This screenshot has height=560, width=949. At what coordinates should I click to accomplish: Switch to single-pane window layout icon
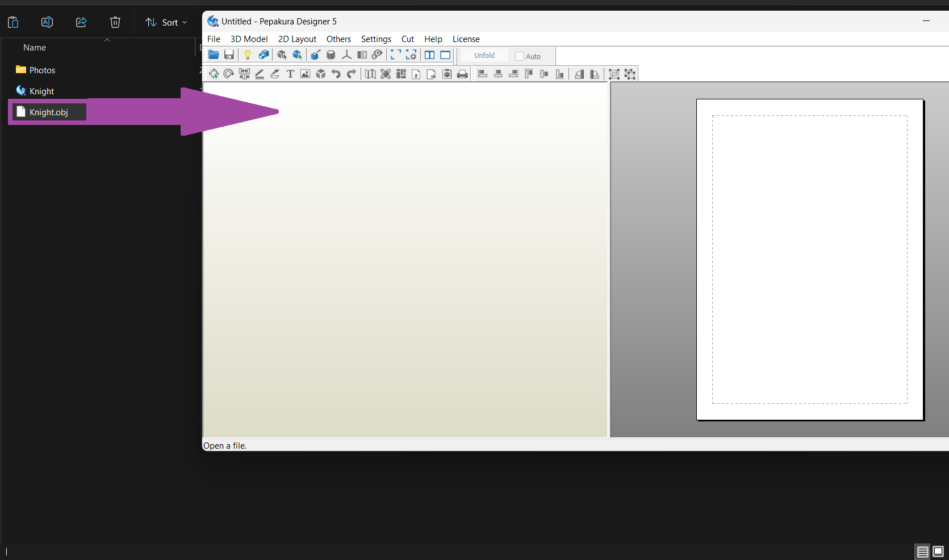[x=445, y=55]
